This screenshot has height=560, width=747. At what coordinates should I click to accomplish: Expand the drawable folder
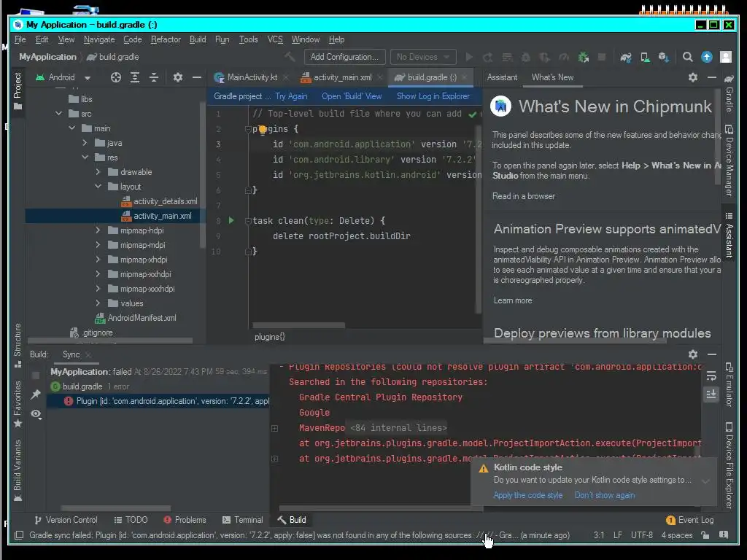click(x=98, y=172)
